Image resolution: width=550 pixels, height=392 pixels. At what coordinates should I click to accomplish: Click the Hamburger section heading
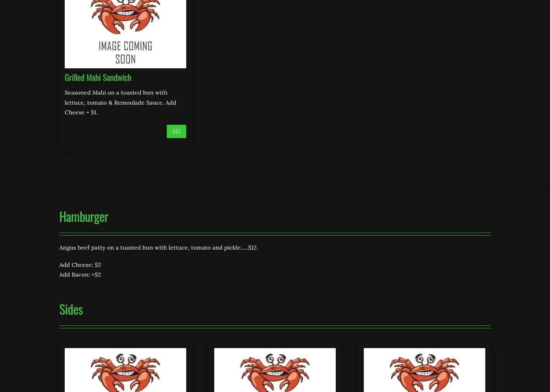click(x=84, y=216)
